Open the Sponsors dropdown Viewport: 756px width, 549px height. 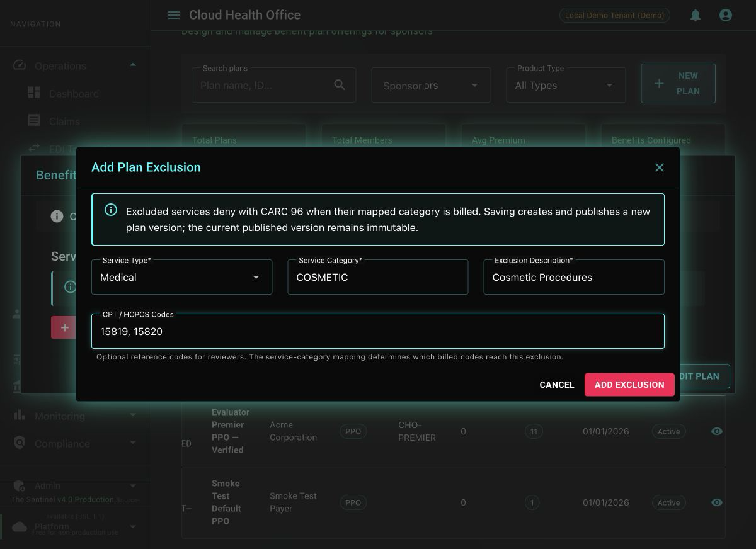431,85
